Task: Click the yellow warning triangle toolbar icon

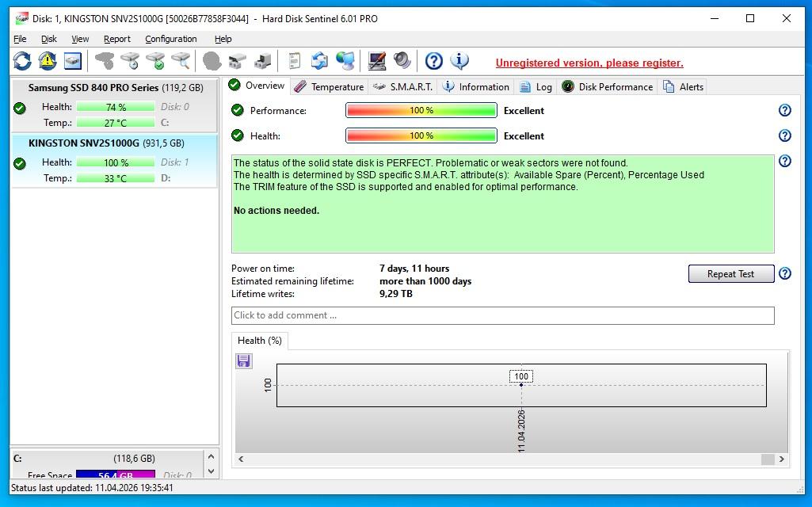Action: pos(48,61)
